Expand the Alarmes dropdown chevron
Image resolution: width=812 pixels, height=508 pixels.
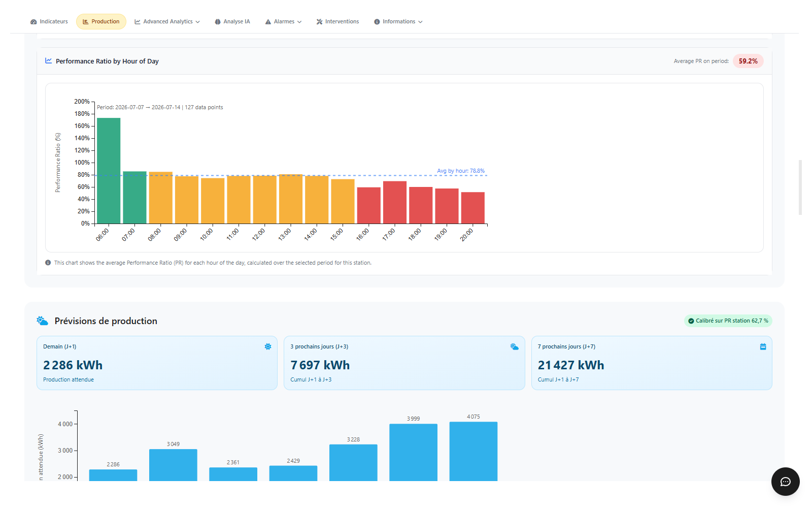point(299,22)
